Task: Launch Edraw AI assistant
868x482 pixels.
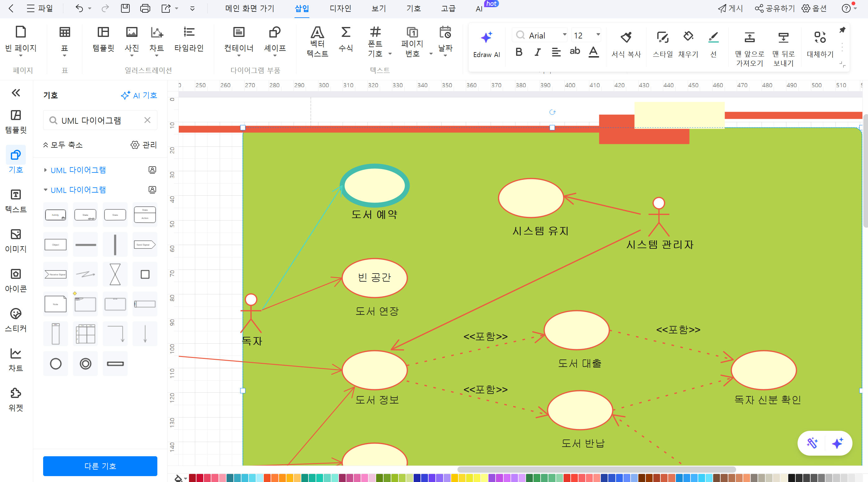Action: tap(486, 44)
